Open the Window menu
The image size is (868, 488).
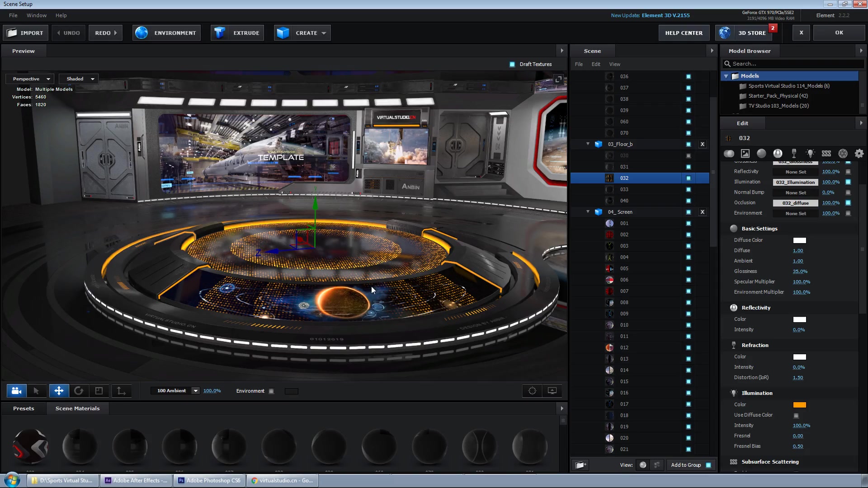pos(37,15)
